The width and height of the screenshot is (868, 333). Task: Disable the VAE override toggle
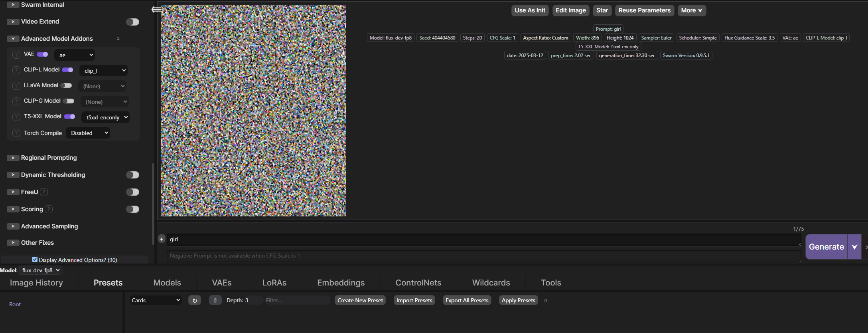pos(42,54)
